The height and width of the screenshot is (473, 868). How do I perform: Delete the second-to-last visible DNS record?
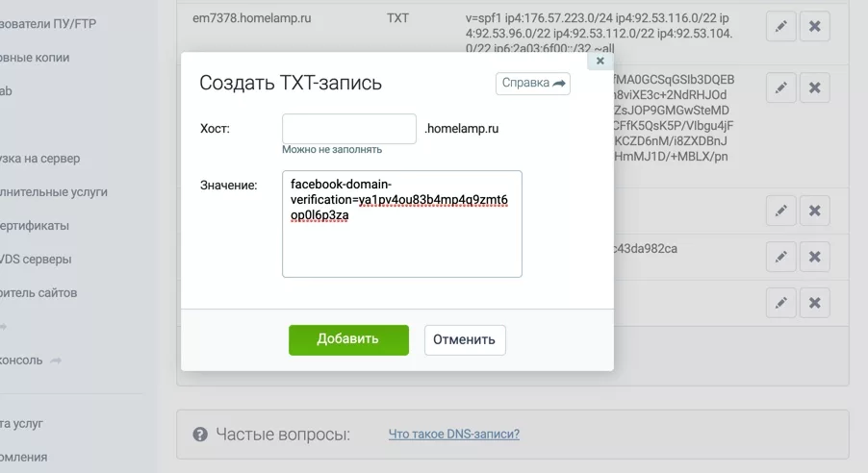click(x=814, y=257)
